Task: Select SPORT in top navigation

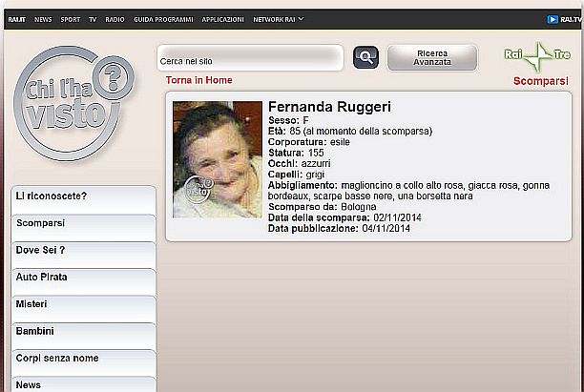Action: [71, 19]
